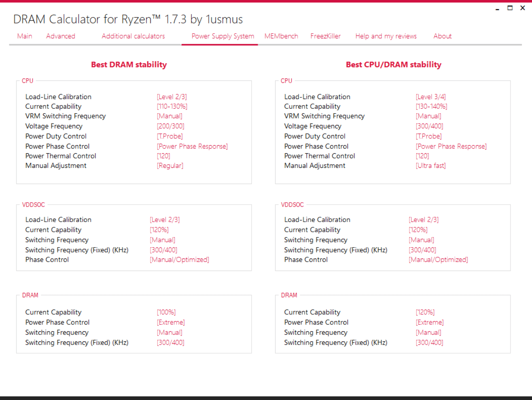Screen dimensions: 532x400
Task: Open the Additional calculators tab
Action: (x=133, y=36)
